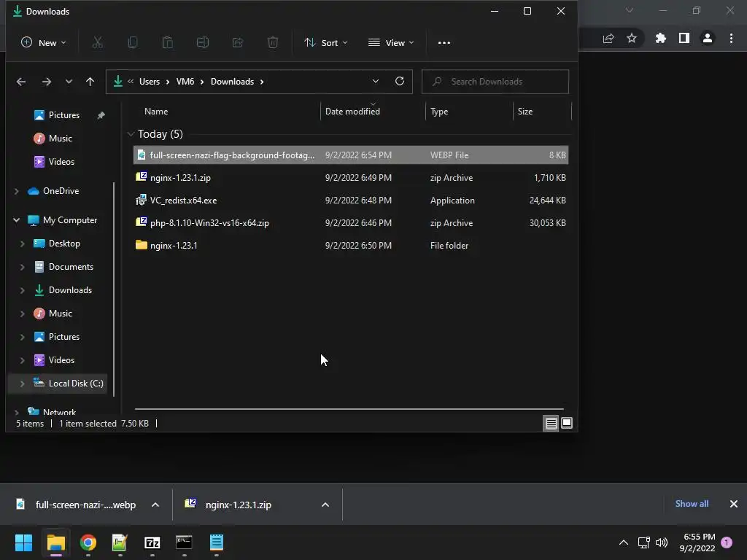The height and width of the screenshot is (560, 747).
Task: Open nginx-1.23.1.zip download options chevron
Action: [x=325, y=505]
